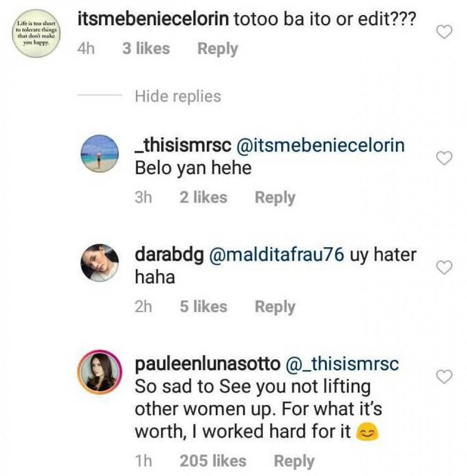Tap the @itsmebeniecelorin mention in reply

[321, 146]
